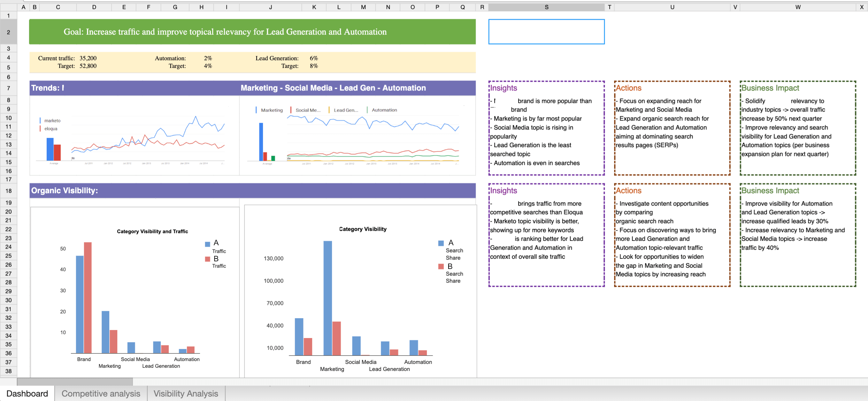868x401 pixels.
Task: Click the top Business Impact box heading
Action: click(x=770, y=88)
